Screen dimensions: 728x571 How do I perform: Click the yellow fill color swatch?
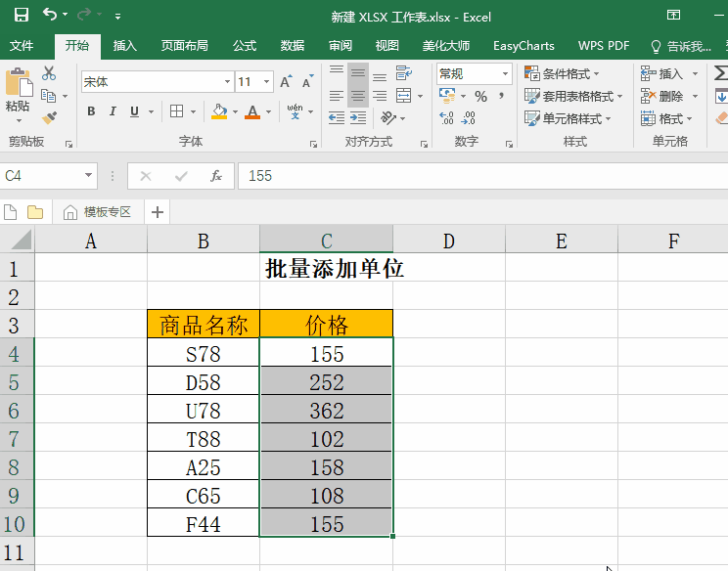(x=219, y=111)
